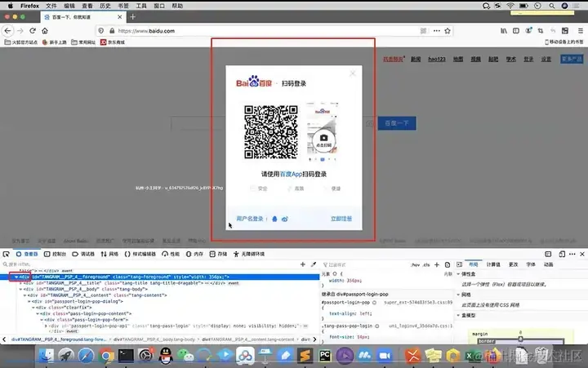This screenshot has width=588, height=368.
Task: Pick a color with the inspector eyedropper
Action: (314, 264)
